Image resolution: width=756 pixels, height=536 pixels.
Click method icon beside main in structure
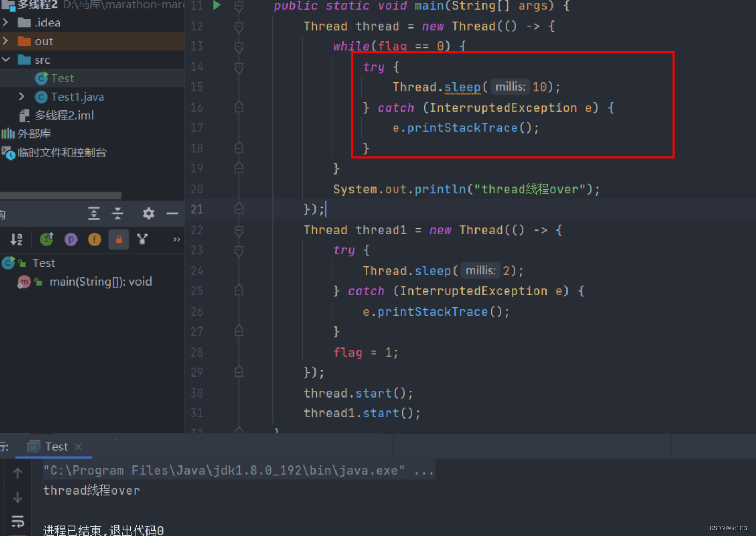point(24,282)
